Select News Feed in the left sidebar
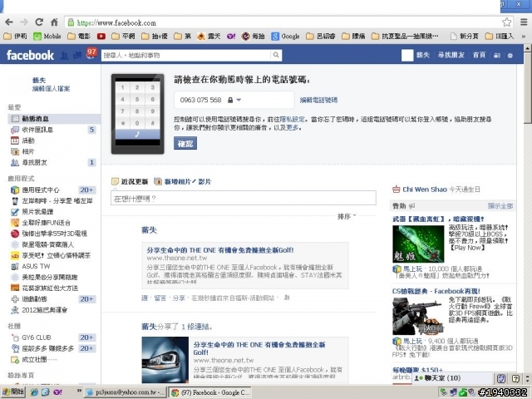532x399 pixels. point(54,118)
